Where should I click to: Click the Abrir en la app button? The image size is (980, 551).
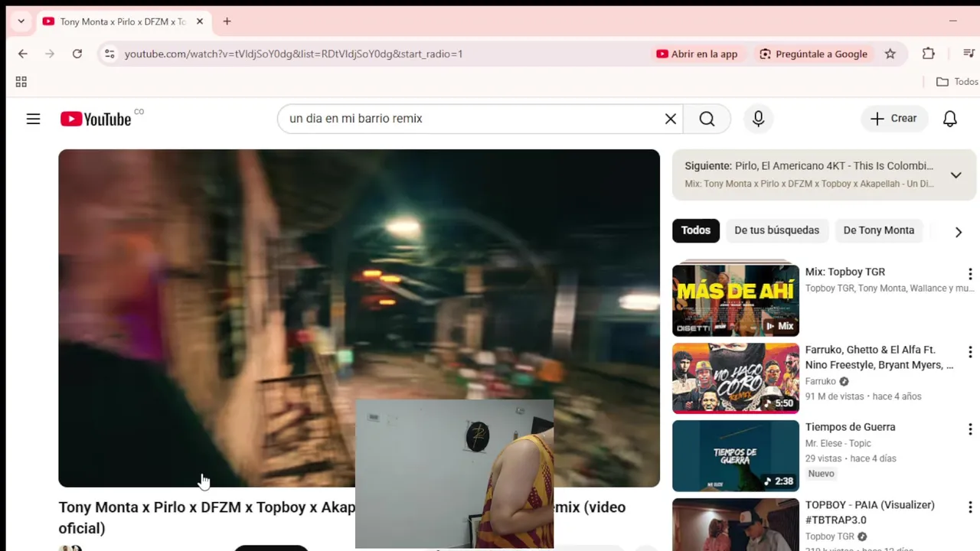click(x=697, y=54)
